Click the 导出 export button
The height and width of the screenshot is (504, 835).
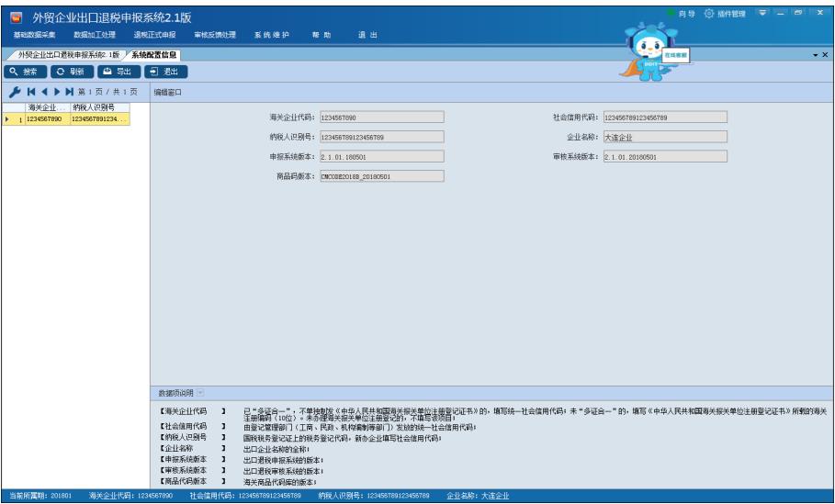117,71
